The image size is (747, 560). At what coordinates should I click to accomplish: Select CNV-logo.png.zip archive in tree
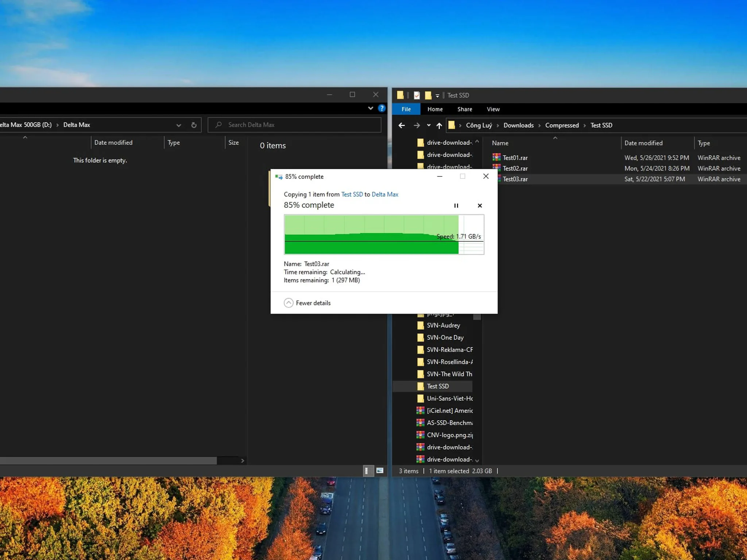[445, 435]
